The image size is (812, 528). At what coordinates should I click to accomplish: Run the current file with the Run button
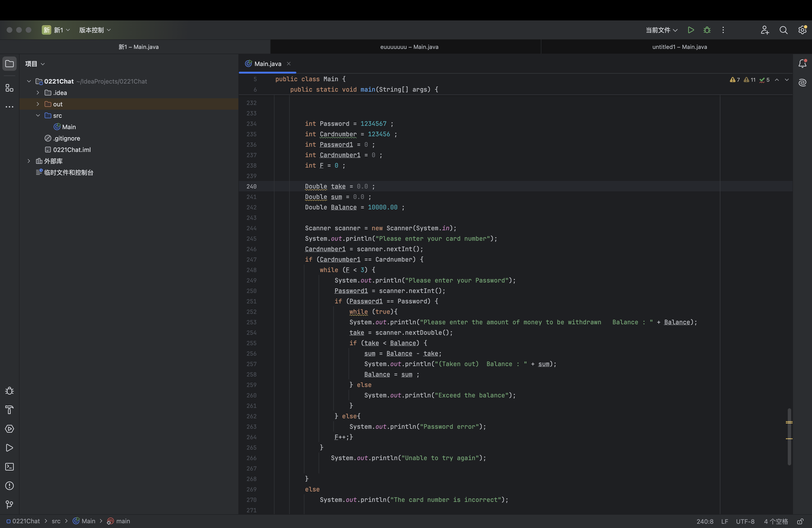pos(691,30)
